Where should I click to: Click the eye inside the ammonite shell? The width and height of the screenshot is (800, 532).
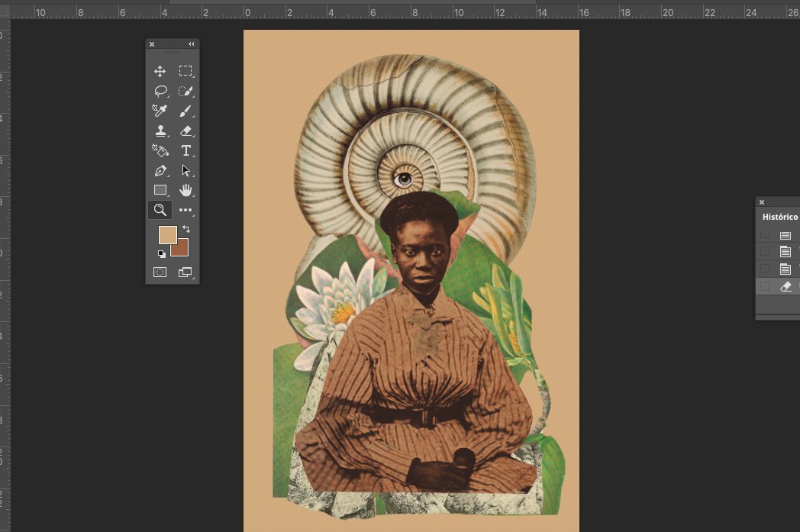tap(403, 179)
